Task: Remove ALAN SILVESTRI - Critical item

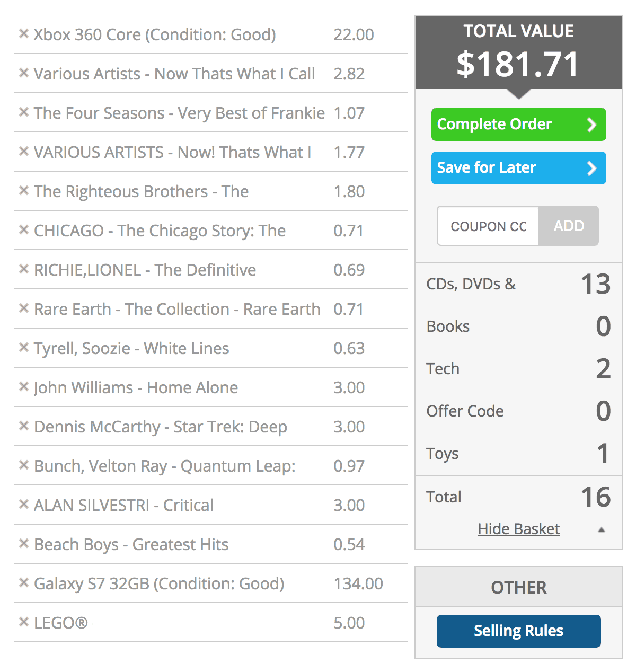Action: click(23, 505)
